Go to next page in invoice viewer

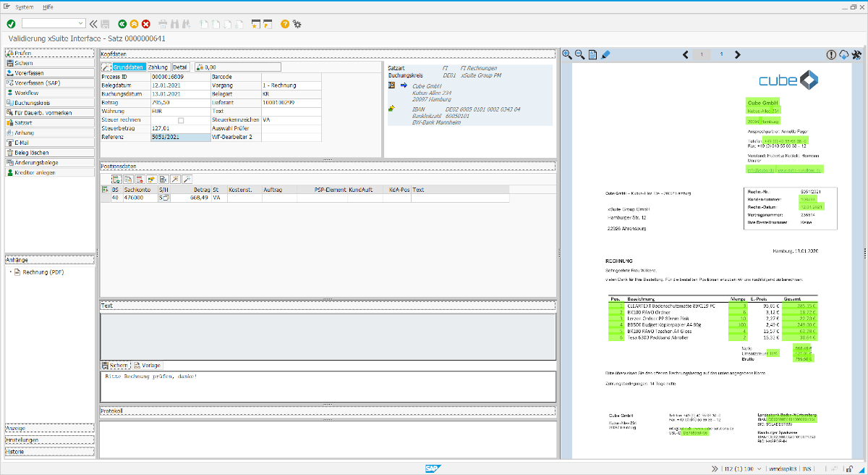tap(737, 54)
